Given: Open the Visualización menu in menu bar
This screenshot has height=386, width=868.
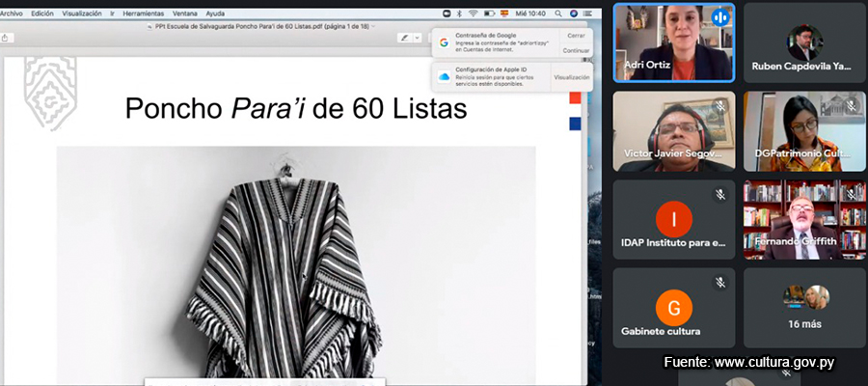Looking at the screenshot, I should [82, 14].
